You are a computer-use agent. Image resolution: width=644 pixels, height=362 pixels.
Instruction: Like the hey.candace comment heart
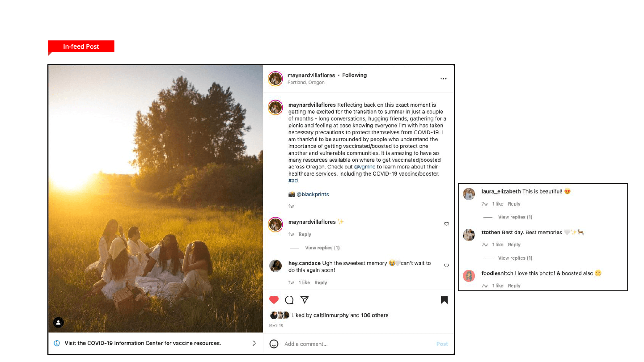(446, 265)
